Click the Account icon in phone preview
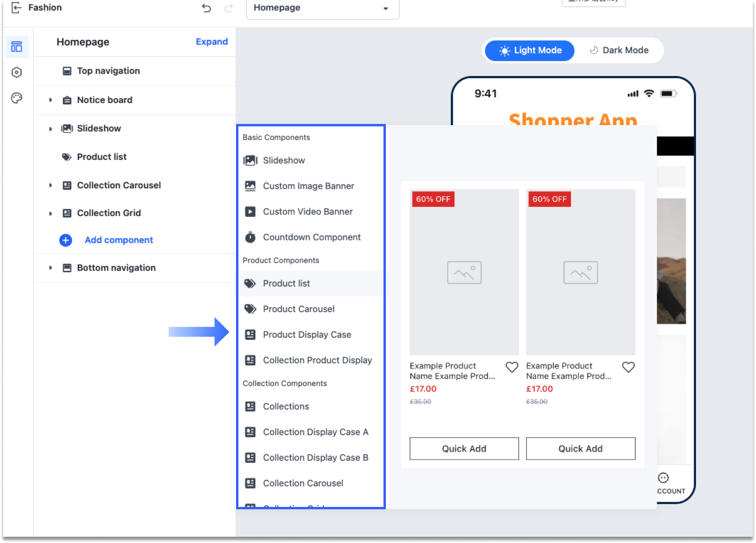The width and height of the screenshot is (756, 543). tap(663, 478)
